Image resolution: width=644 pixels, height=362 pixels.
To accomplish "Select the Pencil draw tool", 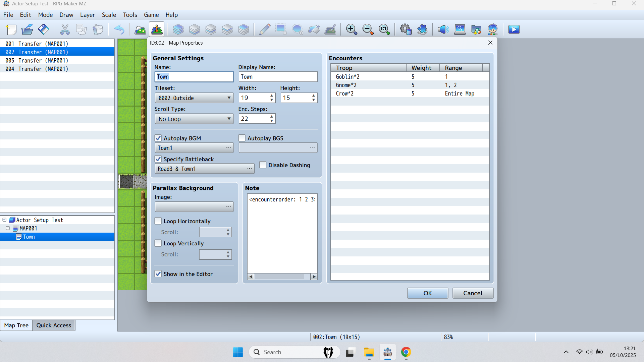I will tap(265, 29).
